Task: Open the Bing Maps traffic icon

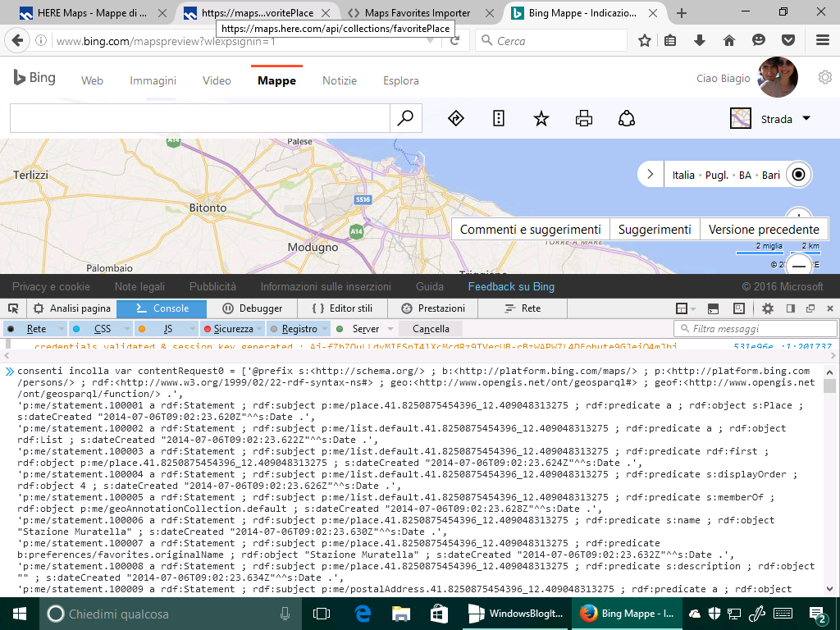Action: [499, 118]
